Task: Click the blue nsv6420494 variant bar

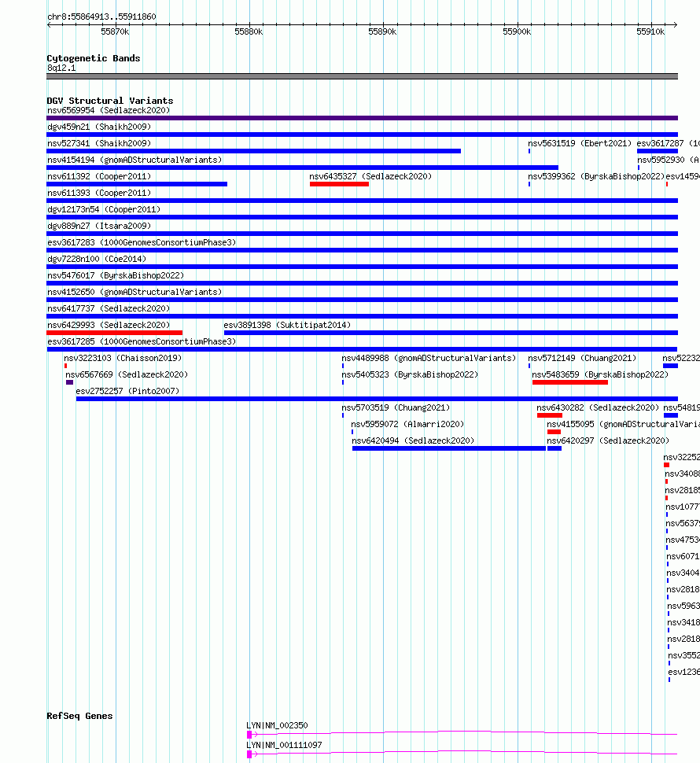Action: coord(449,448)
